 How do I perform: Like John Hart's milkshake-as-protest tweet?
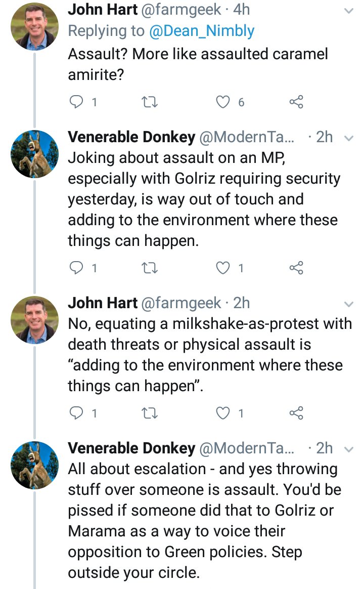pyautogui.click(x=223, y=413)
